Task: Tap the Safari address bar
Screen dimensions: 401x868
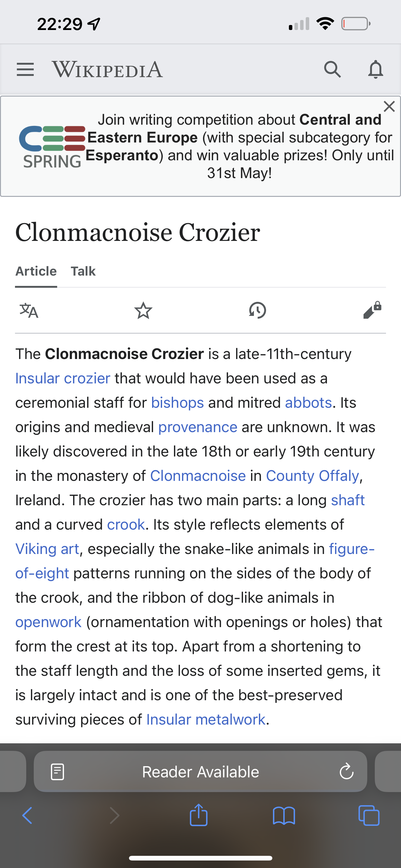Action: (x=200, y=772)
